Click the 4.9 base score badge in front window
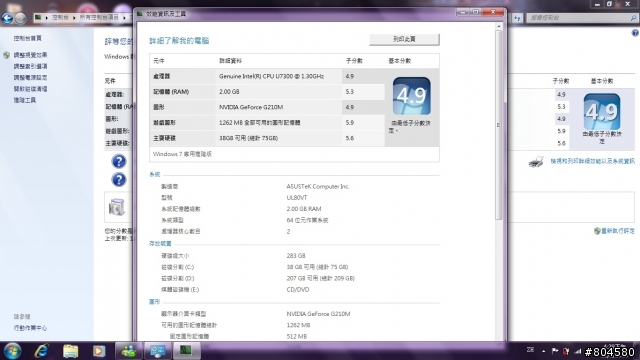This screenshot has height=360, width=640. point(411,96)
